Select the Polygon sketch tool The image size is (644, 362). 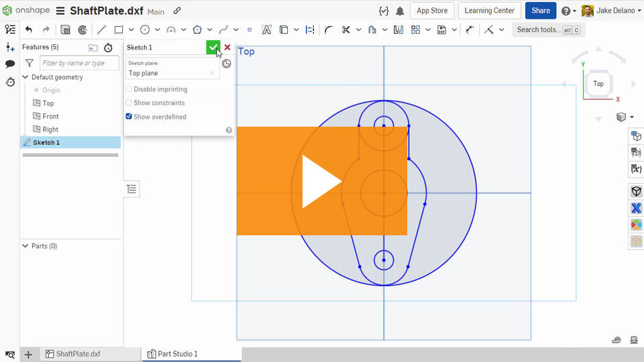pyautogui.click(x=197, y=29)
